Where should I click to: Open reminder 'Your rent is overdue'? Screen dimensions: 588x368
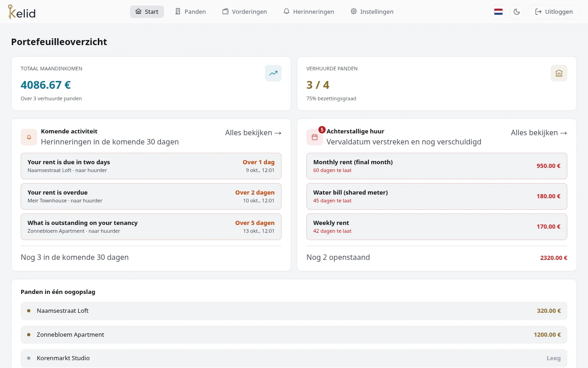151,196
